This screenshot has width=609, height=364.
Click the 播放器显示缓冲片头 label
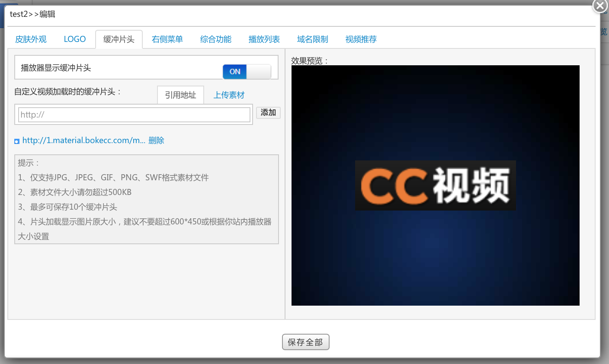[x=56, y=68]
